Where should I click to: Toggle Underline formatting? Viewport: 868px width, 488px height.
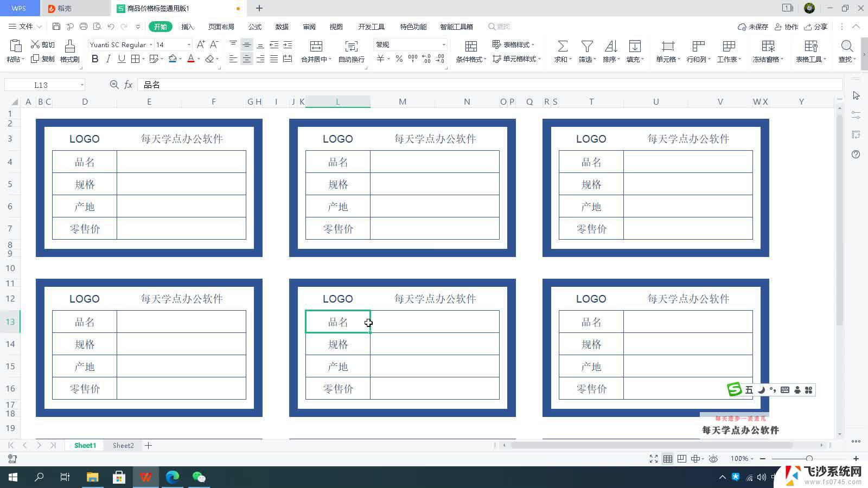tap(122, 59)
